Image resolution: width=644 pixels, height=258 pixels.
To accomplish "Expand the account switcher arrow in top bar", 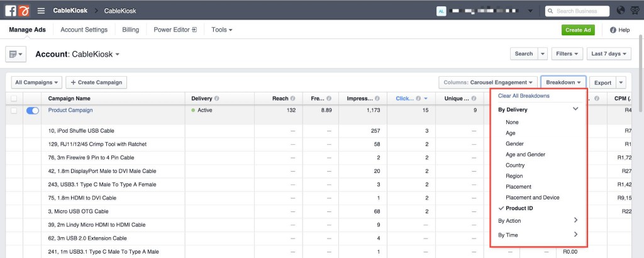I will (x=530, y=11).
